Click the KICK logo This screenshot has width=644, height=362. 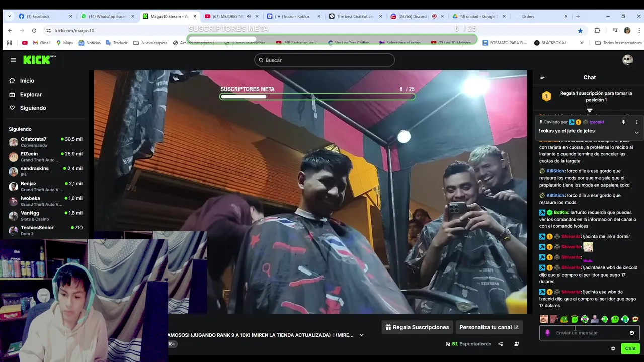39,60
